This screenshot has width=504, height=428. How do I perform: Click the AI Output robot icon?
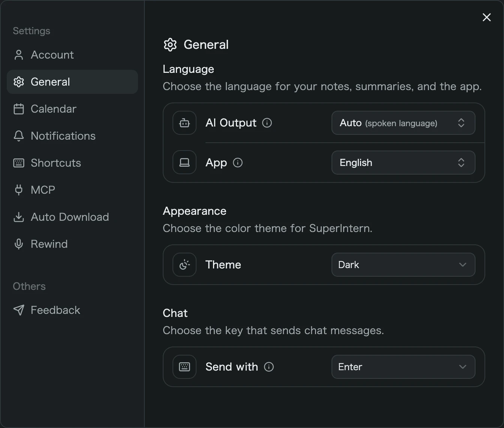coord(184,123)
